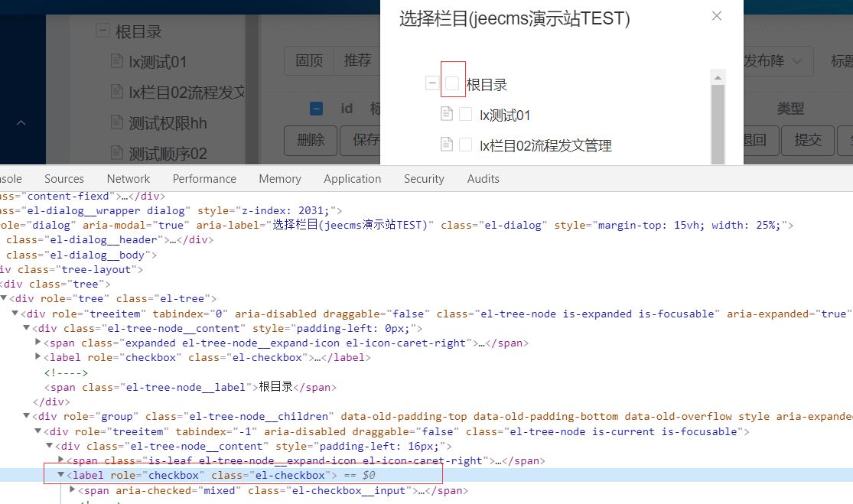Click document icon next to sidebar 测试顺序02
Screen dimensions: 853x504
coord(116,152)
